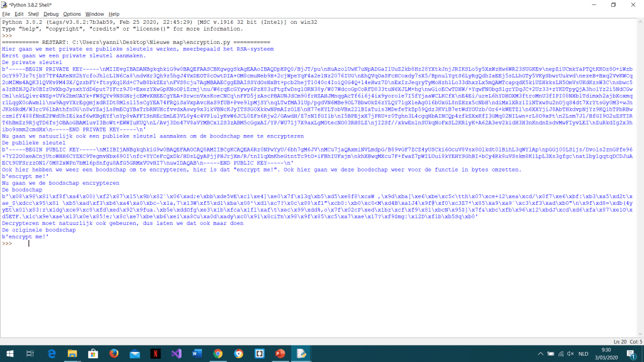Launch Microsoft Edge from the taskbar

(x=50, y=353)
